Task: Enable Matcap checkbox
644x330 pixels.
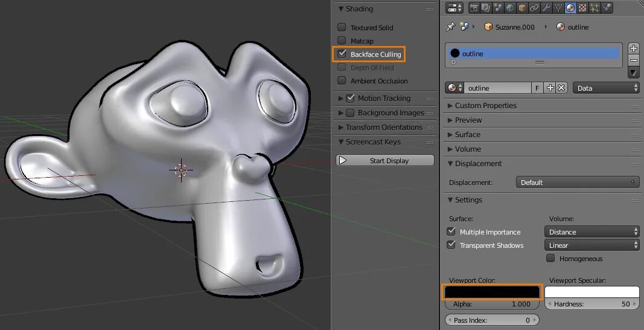Action: (342, 40)
